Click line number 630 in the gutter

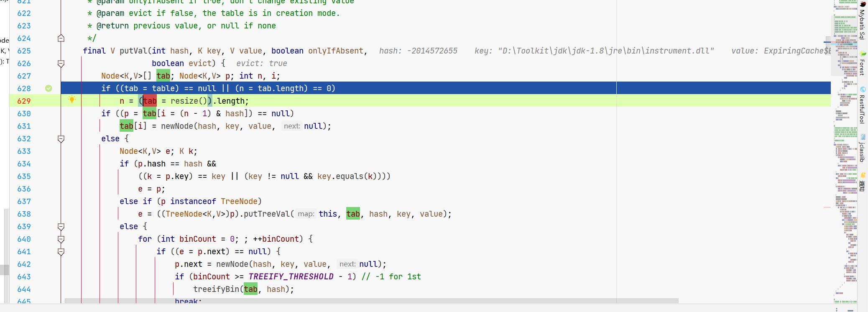coord(24,113)
